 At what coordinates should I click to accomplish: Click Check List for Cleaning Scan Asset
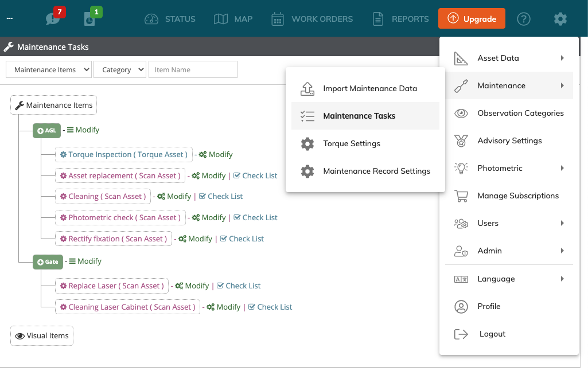pos(221,196)
